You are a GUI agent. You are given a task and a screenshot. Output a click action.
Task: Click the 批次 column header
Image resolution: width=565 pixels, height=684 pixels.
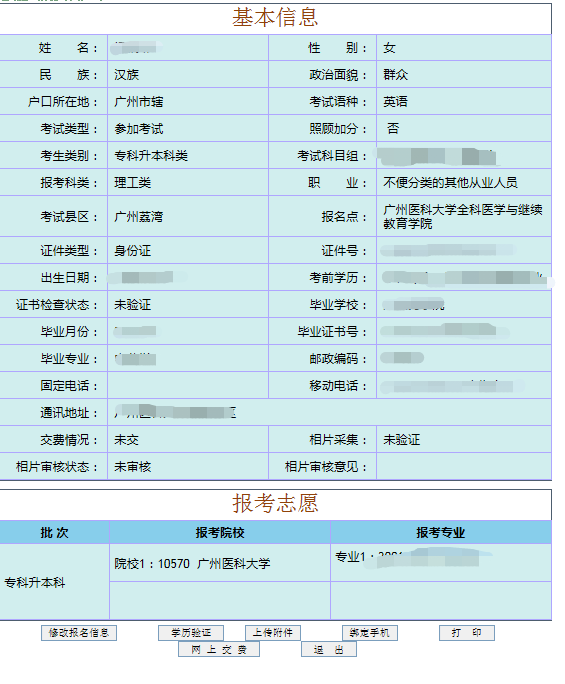55,533
